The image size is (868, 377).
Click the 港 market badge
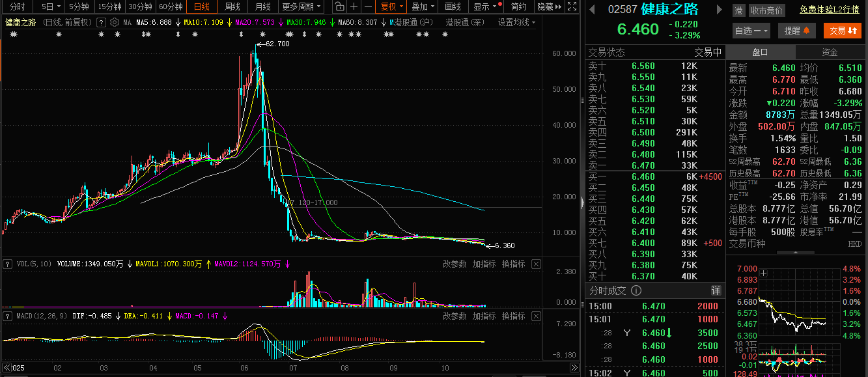(x=738, y=10)
